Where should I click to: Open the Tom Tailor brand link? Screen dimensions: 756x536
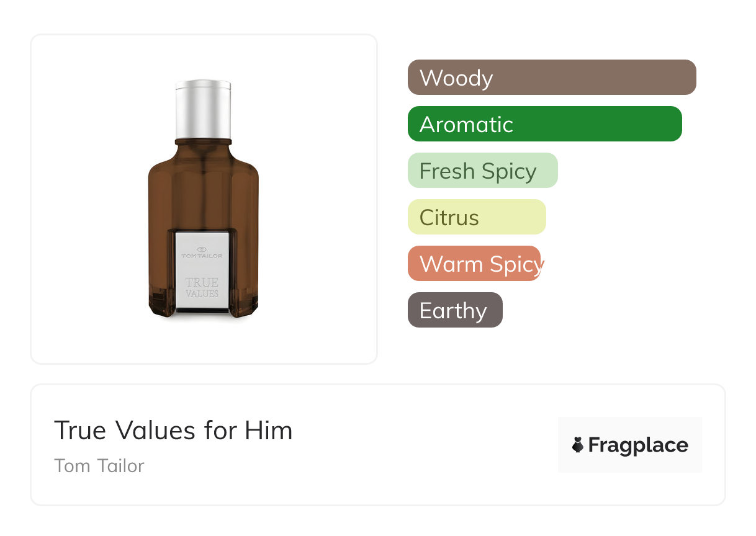pyautogui.click(x=99, y=466)
